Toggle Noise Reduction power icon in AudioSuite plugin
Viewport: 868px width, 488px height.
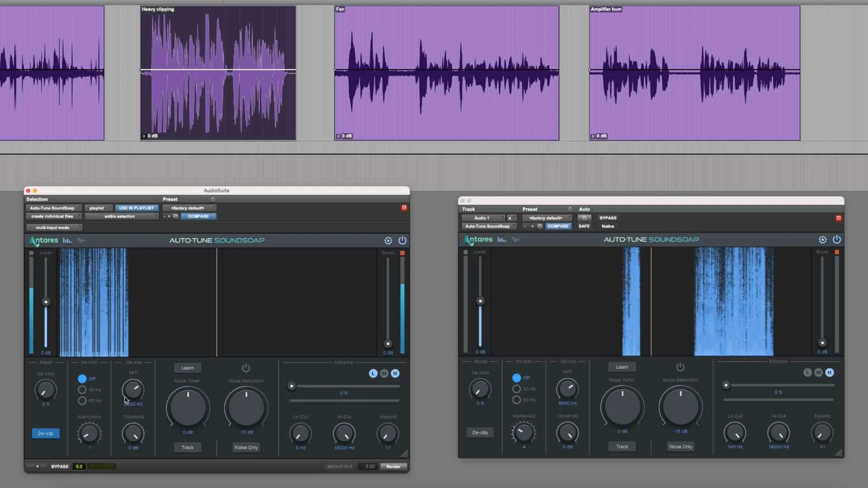(245, 368)
